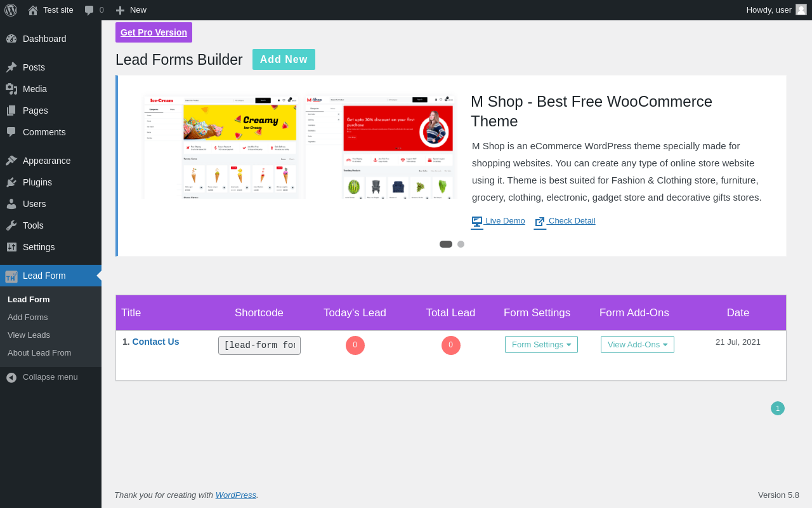Image resolution: width=812 pixels, height=508 pixels.
Task: Click the Today's Lead count badge
Action: tap(355, 345)
